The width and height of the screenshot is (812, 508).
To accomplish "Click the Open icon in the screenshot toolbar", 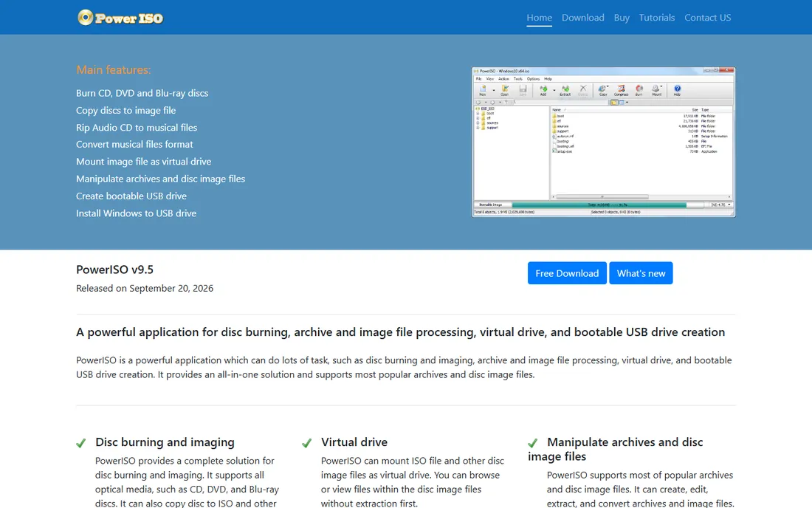I will pyautogui.click(x=505, y=90).
